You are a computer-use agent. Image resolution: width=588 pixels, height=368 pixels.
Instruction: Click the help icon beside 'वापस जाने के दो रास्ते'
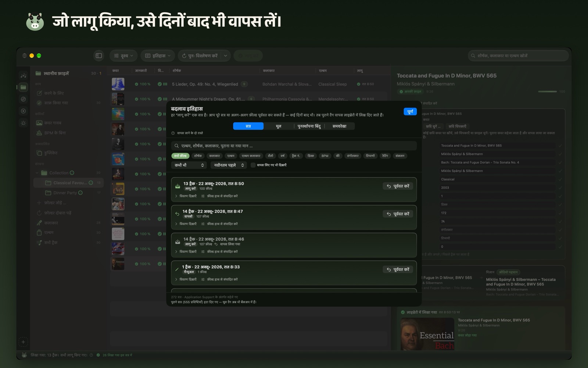tap(173, 133)
